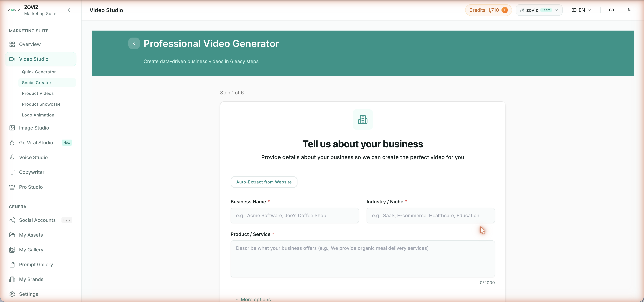The height and width of the screenshot is (302, 644).
Task: Click the Overview grid icon
Action: coord(12,44)
